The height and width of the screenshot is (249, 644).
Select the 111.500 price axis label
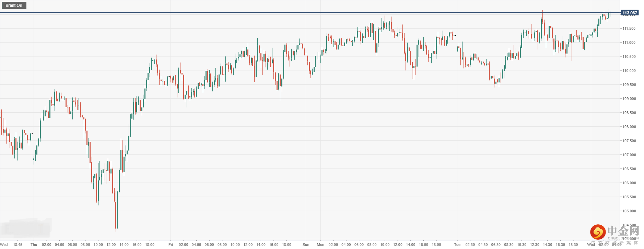pos(629,29)
